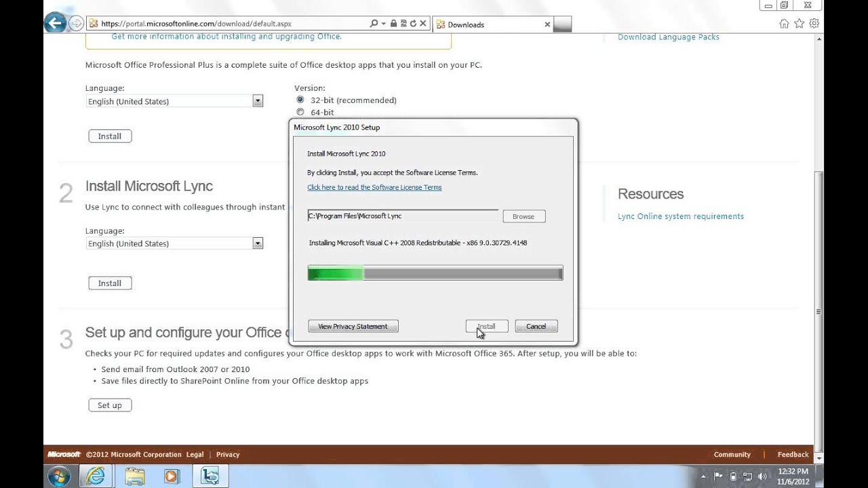The width and height of the screenshot is (868, 488).
Task: Click the scrollbar down arrow
Action: [819, 458]
